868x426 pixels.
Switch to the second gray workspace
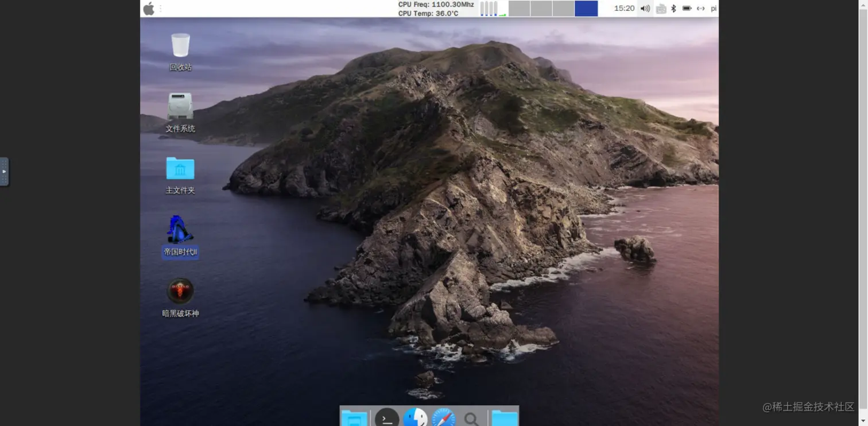pos(541,9)
